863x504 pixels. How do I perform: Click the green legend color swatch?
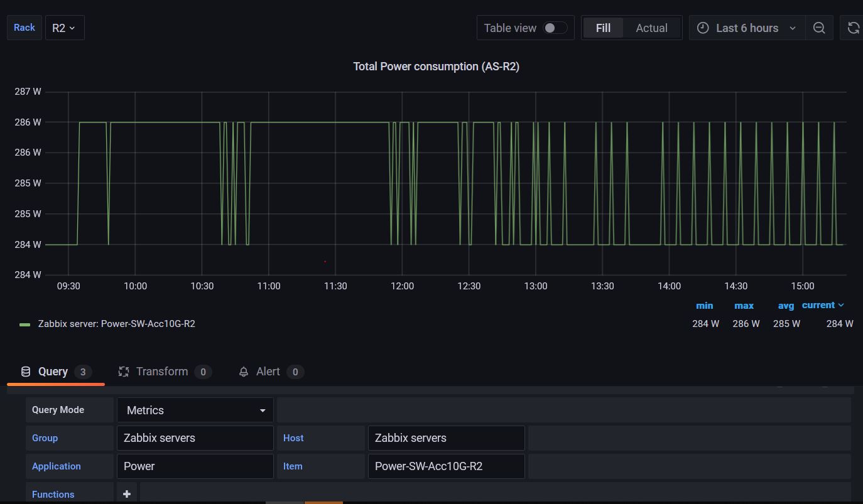(25, 324)
